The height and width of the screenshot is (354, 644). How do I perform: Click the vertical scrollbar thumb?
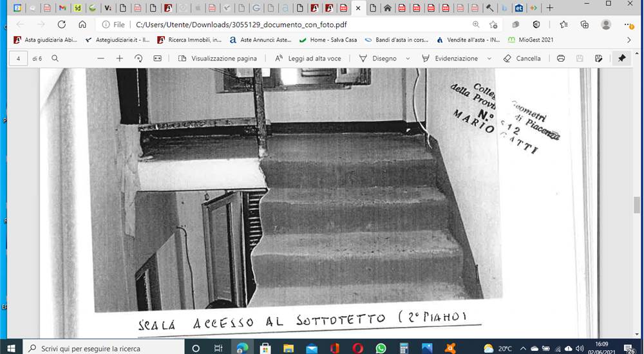click(x=637, y=205)
